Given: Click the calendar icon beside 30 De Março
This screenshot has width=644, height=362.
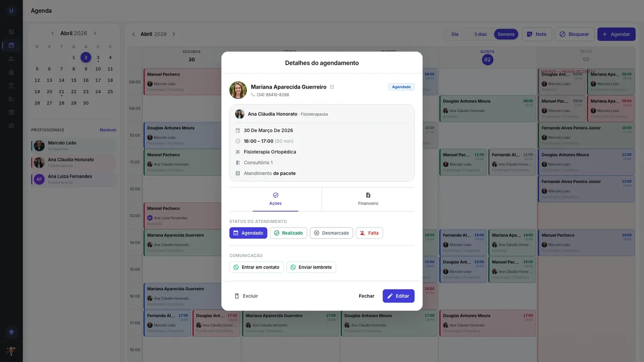Looking at the screenshot, I should point(238,130).
